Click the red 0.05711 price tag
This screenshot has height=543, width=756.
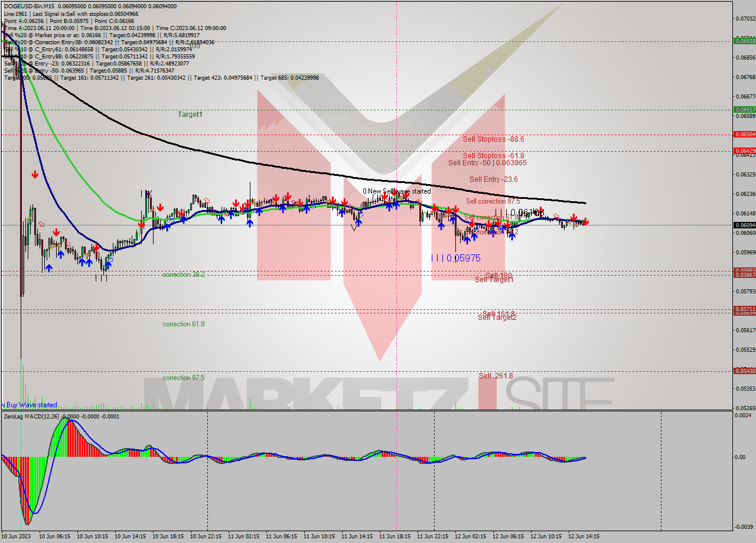744,309
